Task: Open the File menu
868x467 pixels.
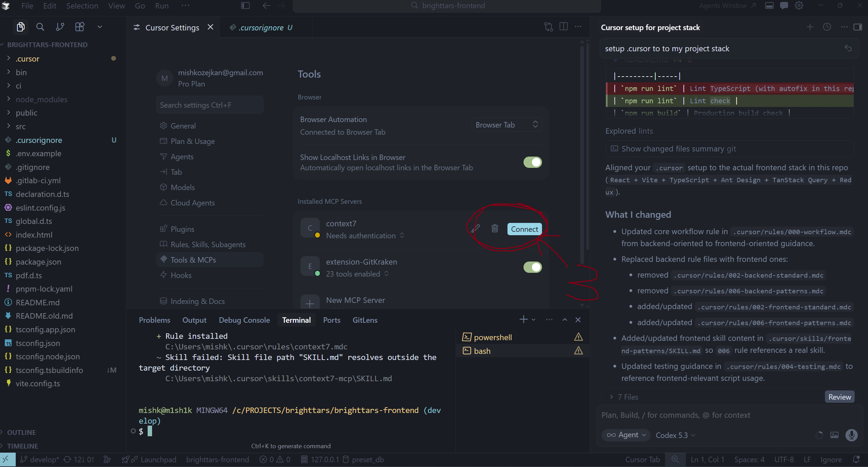Action: [27, 6]
